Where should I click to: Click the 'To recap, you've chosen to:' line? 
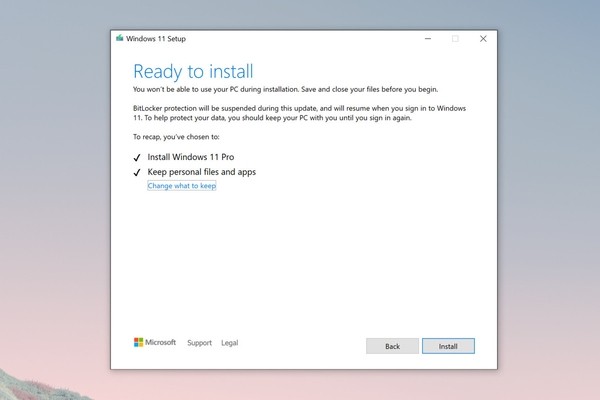pyautogui.click(x=176, y=137)
